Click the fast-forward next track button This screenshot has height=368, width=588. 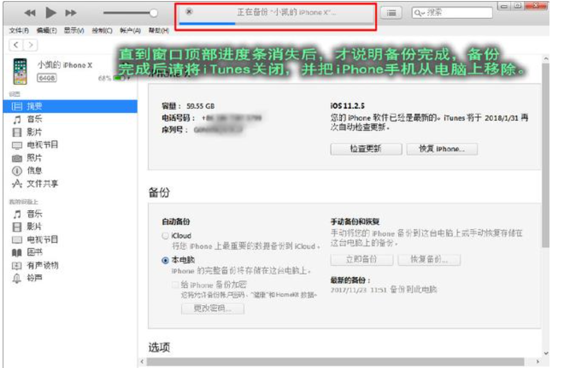[70, 13]
